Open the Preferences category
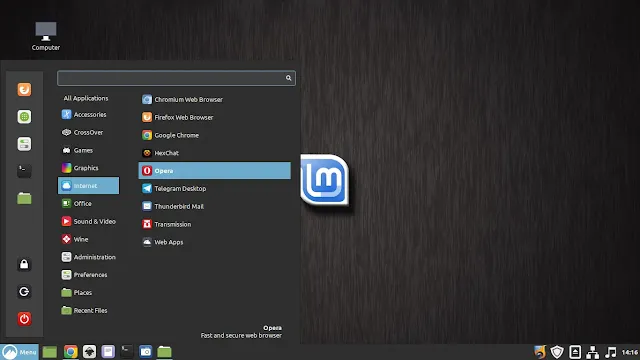The height and width of the screenshot is (360, 640). click(x=88, y=275)
